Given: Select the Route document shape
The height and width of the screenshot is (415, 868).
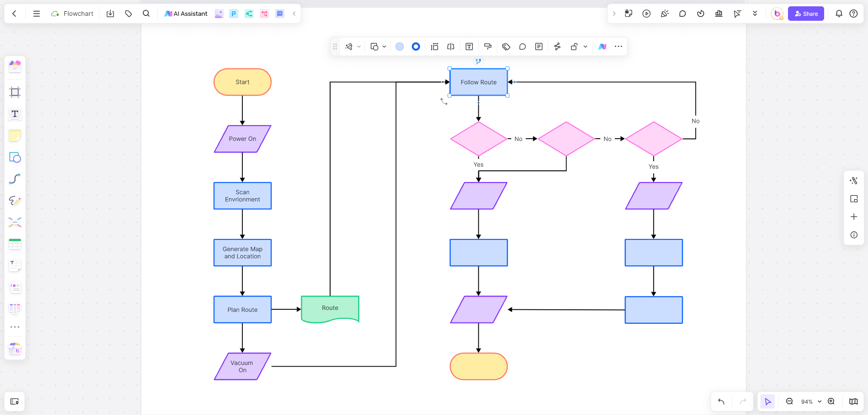Looking at the screenshot, I should click(x=330, y=309).
